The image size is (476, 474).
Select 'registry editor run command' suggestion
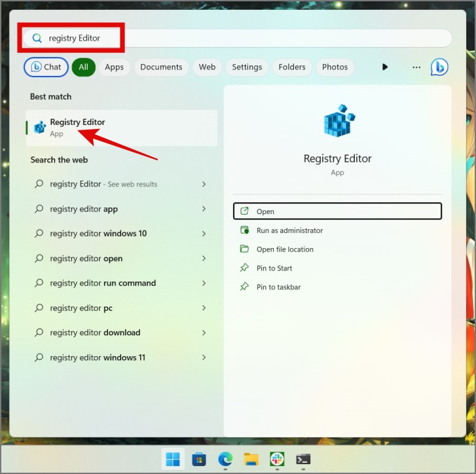pos(120,283)
